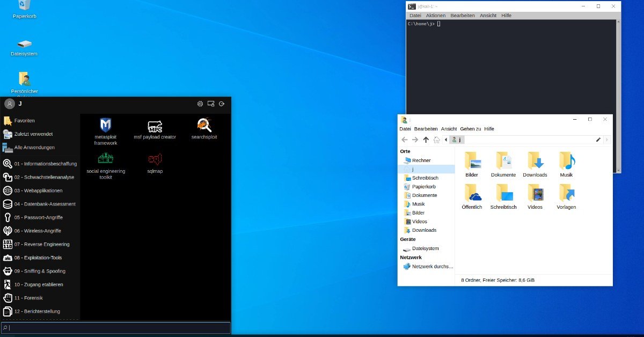Open the Videos folder in the file grid

pyautogui.click(x=535, y=196)
